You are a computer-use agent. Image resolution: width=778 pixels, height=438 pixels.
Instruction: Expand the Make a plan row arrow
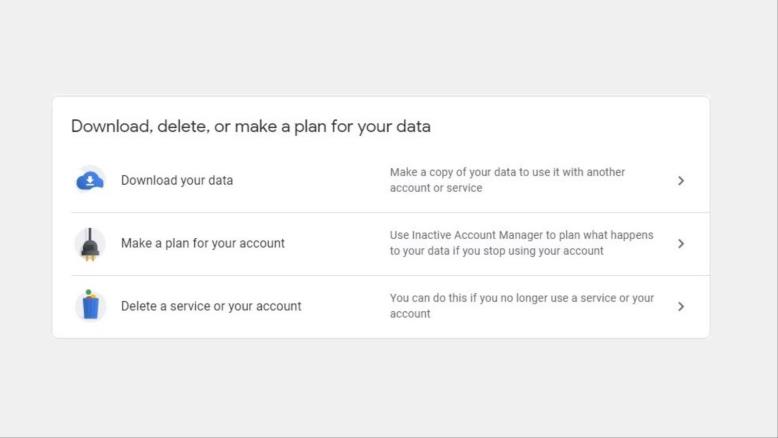point(681,244)
